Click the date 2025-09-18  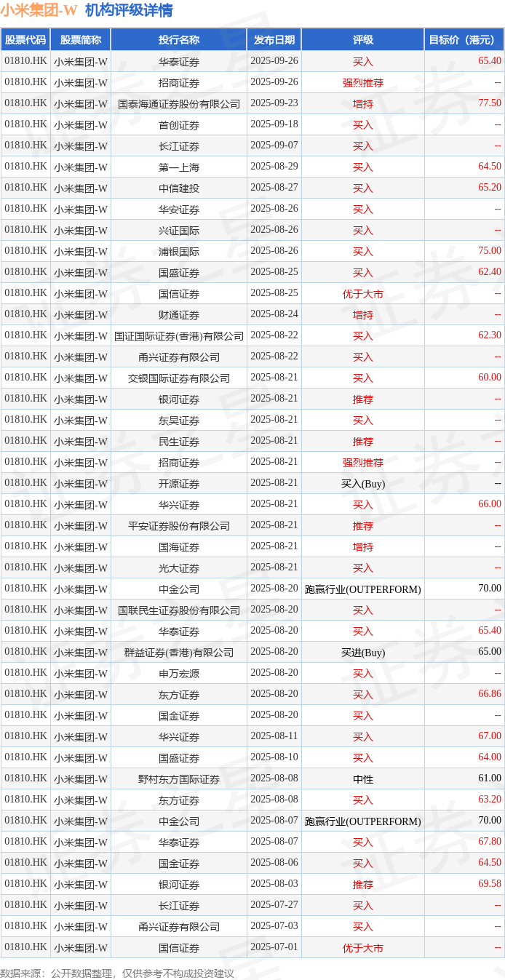point(274,124)
